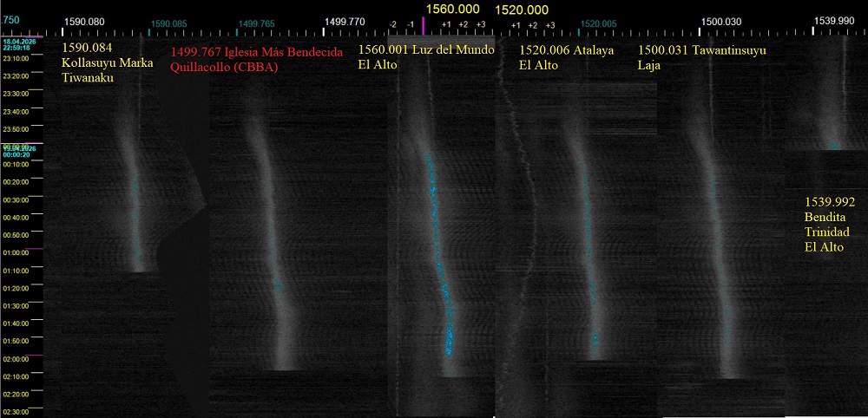Click the cyan 1520.005 scale label
The width and height of the screenshot is (868, 418).
tap(598, 24)
